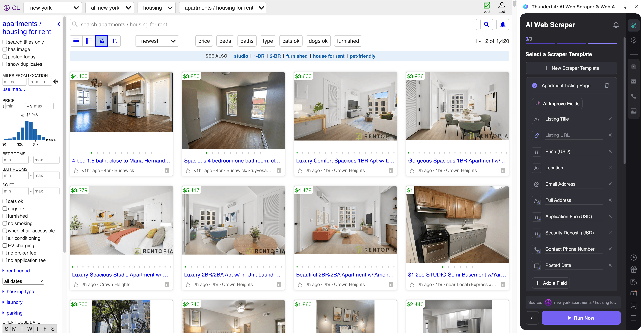The height and width of the screenshot is (333, 644).
Task: Click the phone icon in Thunderbit sidebar
Action: click(634, 96)
